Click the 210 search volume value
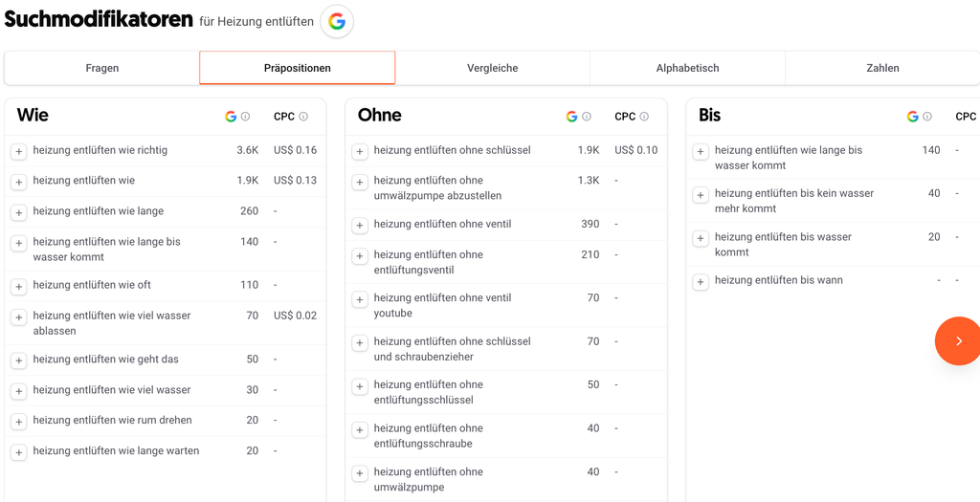The image size is (980, 502). pyautogui.click(x=590, y=254)
